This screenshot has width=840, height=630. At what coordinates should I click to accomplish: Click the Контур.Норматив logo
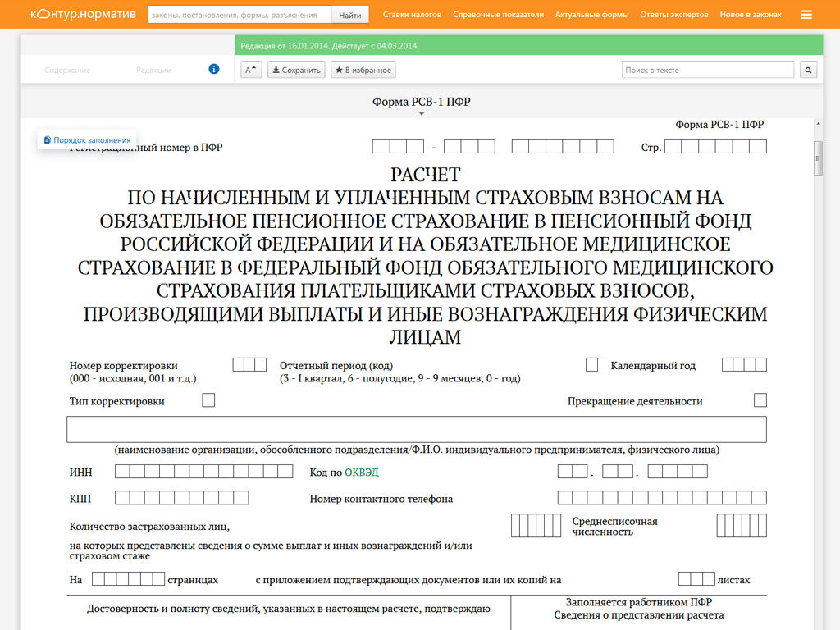point(83,14)
